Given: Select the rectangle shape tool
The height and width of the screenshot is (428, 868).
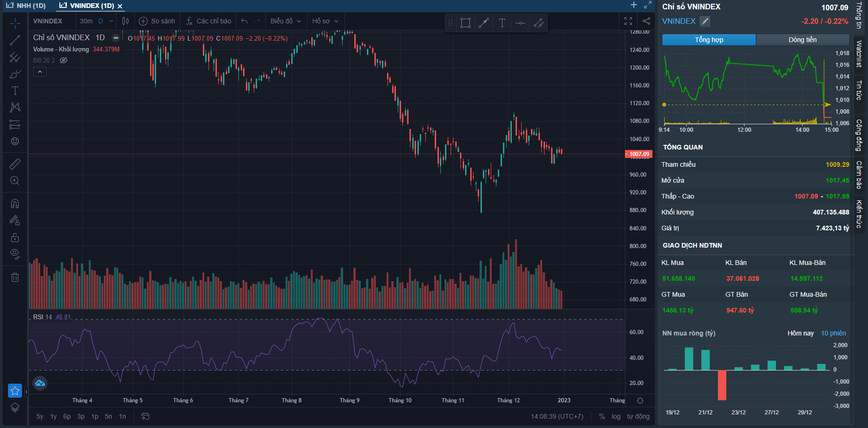Looking at the screenshot, I should pos(465,23).
